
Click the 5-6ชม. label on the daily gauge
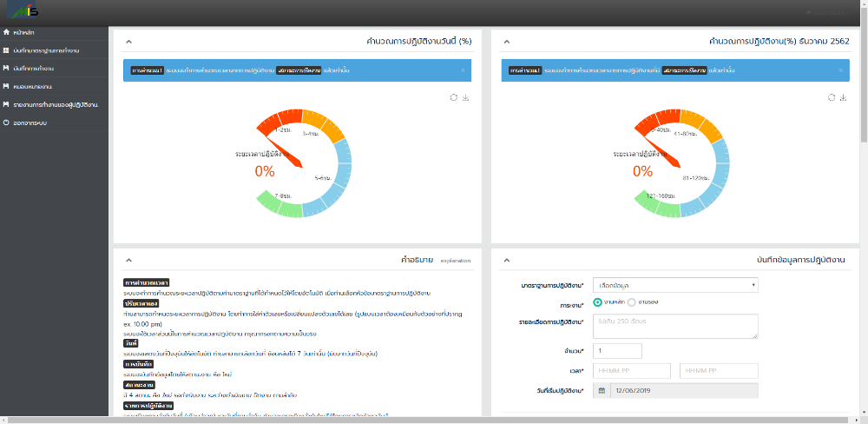[x=323, y=178]
